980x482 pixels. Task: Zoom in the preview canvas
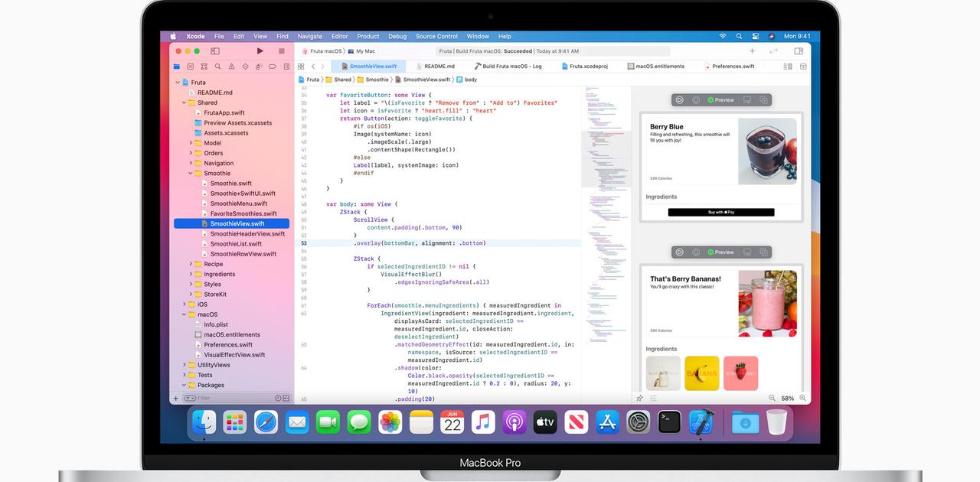802,398
